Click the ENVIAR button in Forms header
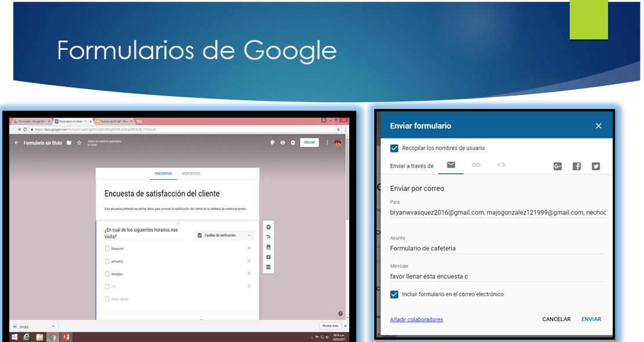 tap(309, 143)
